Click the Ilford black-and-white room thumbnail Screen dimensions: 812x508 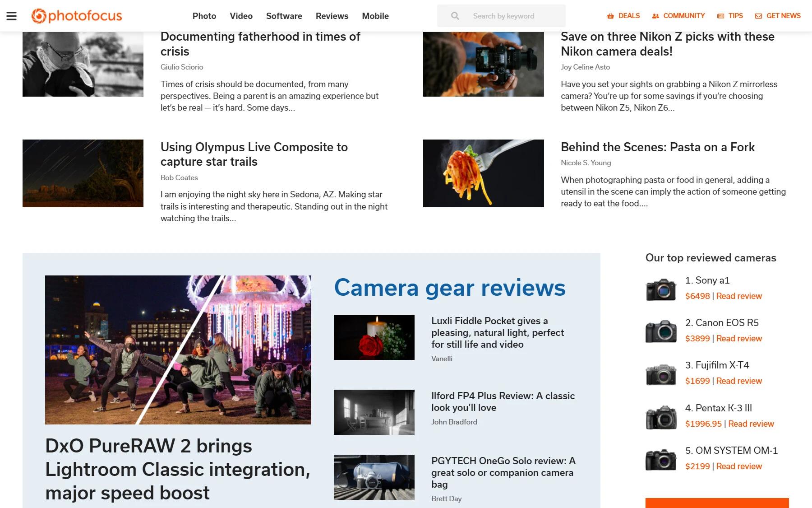click(374, 412)
